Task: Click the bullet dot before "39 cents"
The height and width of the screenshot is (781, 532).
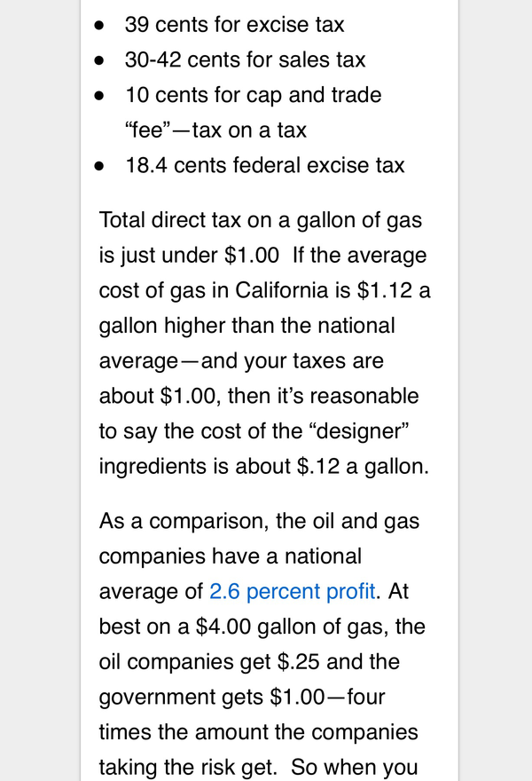Action: click(x=104, y=25)
